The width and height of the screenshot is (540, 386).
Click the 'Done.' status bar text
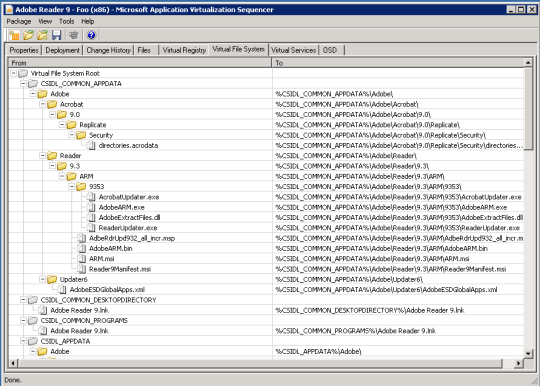tap(13, 380)
